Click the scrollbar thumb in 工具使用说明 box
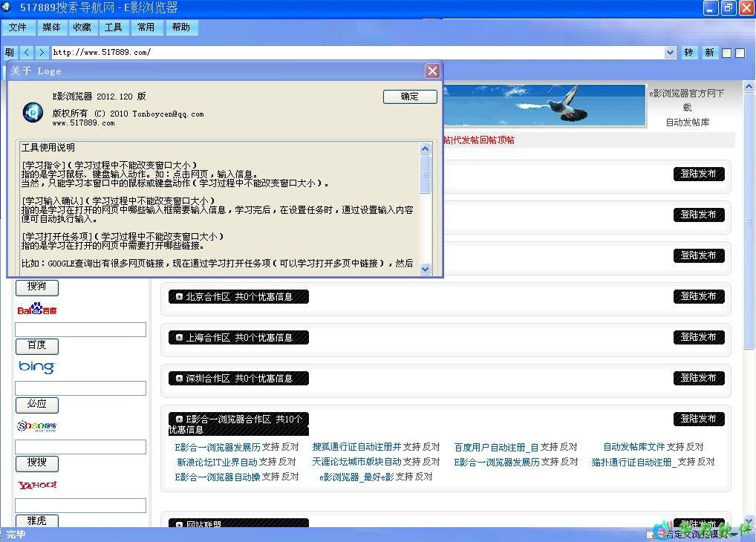Screen dimensions: 756x542 click(x=426, y=174)
